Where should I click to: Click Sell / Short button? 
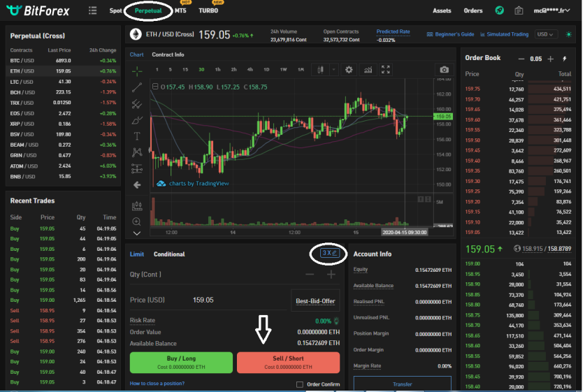pyautogui.click(x=289, y=362)
